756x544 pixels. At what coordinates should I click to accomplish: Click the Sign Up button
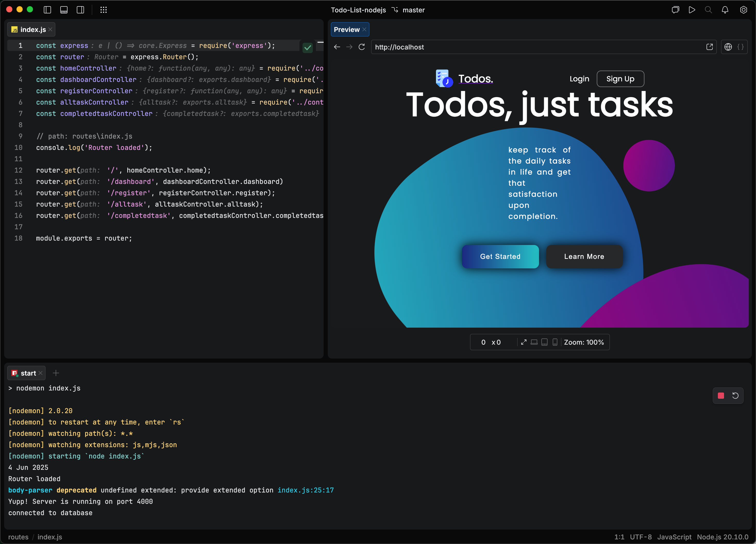[620, 79]
